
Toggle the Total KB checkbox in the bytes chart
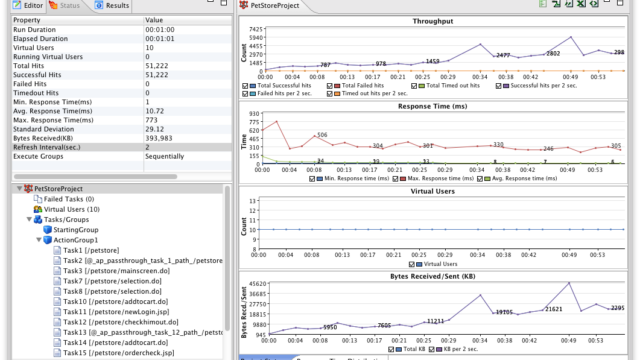[391, 349]
